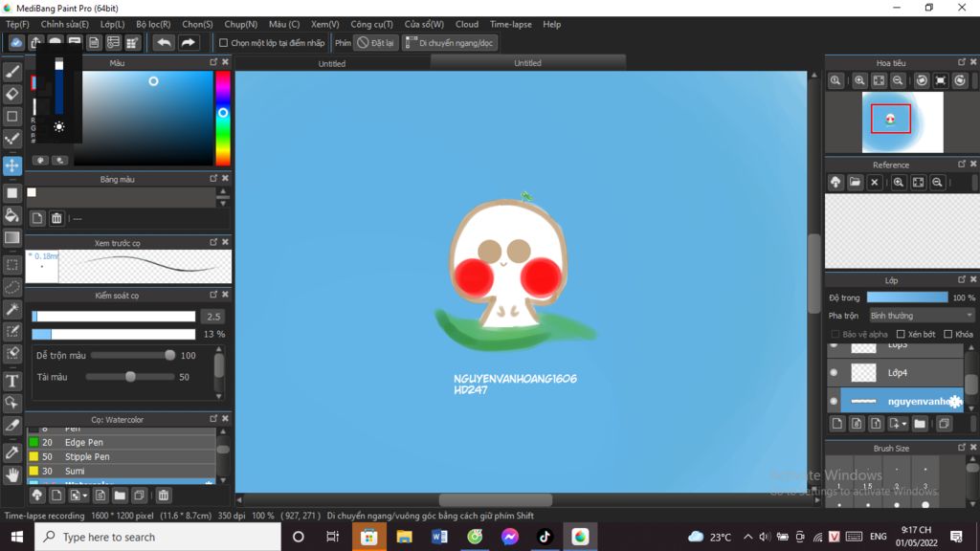The height and width of the screenshot is (551, 980).
Task: Select the Stipple Pen brush
Action: click(x=122, y=456)
